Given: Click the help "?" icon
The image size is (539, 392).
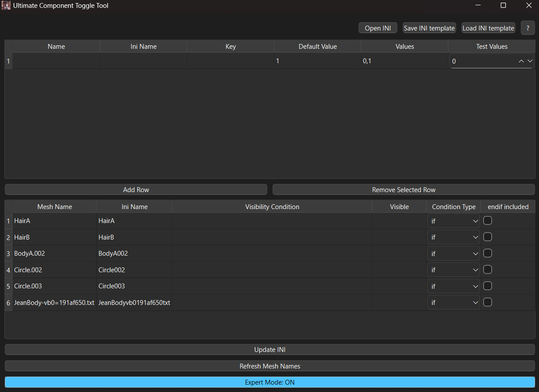Looking at the screenshot, I should point(527,27).
